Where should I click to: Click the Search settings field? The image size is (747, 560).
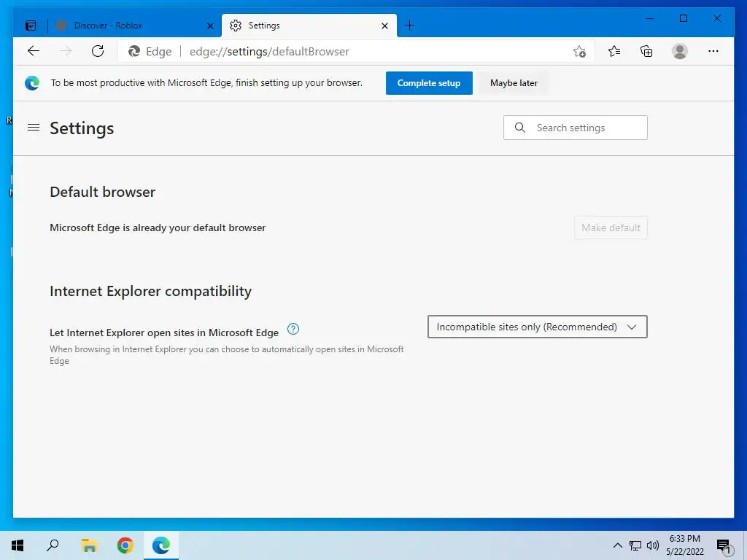[576, 128]
